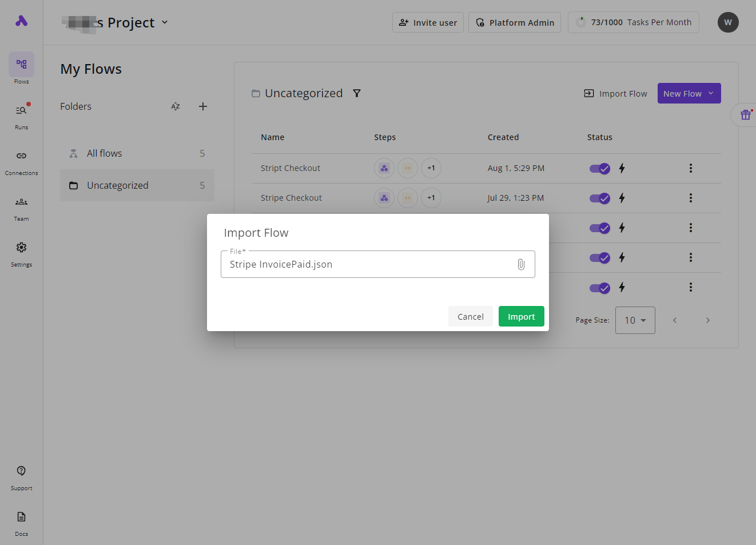This screenshot has height=545, width=756.
Task: Toggle status switch for Stripe Checkout
Action: coord(599,198)
